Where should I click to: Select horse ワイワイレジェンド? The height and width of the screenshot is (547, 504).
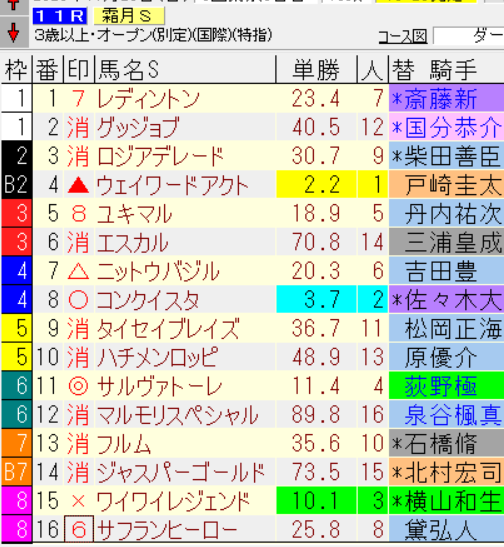173,501
